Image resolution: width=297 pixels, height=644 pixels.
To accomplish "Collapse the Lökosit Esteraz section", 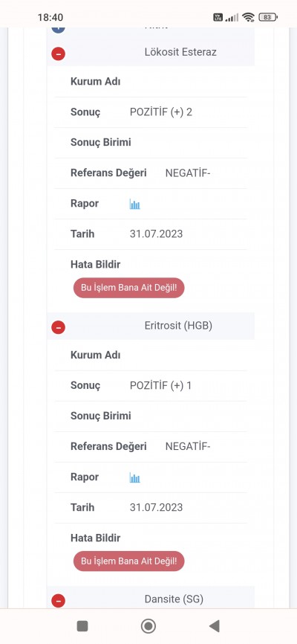I will coord(58,54).
